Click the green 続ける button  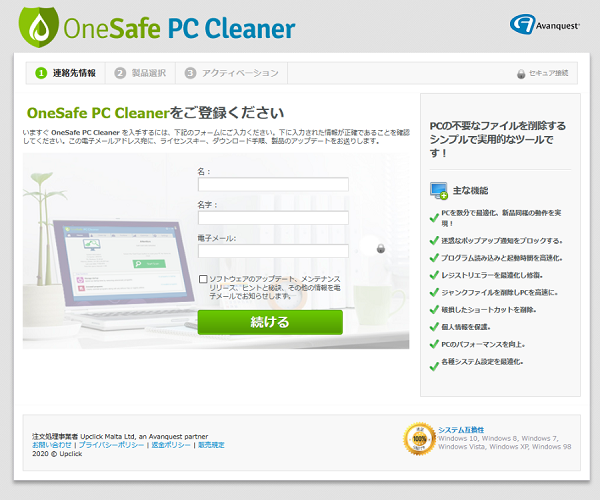tap(270, 322)
